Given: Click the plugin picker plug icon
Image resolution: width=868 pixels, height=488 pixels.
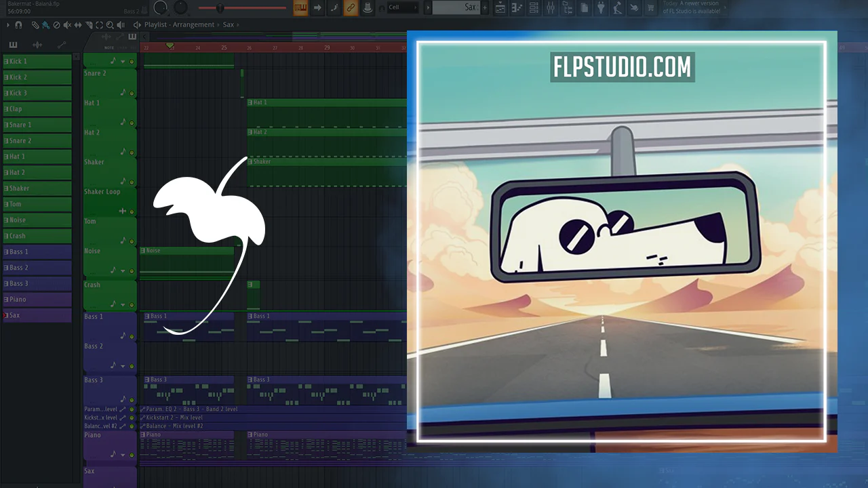Looking at the screenshot, I should click(x=601, y=8).
